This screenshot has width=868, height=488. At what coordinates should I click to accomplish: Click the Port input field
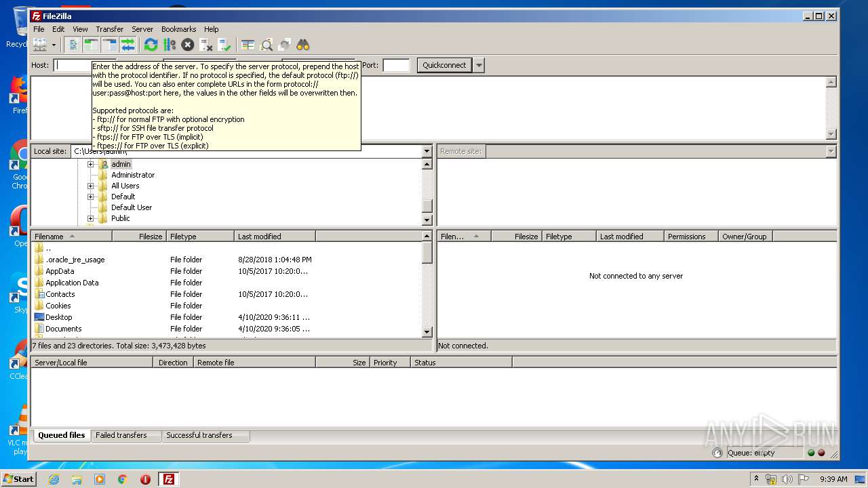coord(396,65)
